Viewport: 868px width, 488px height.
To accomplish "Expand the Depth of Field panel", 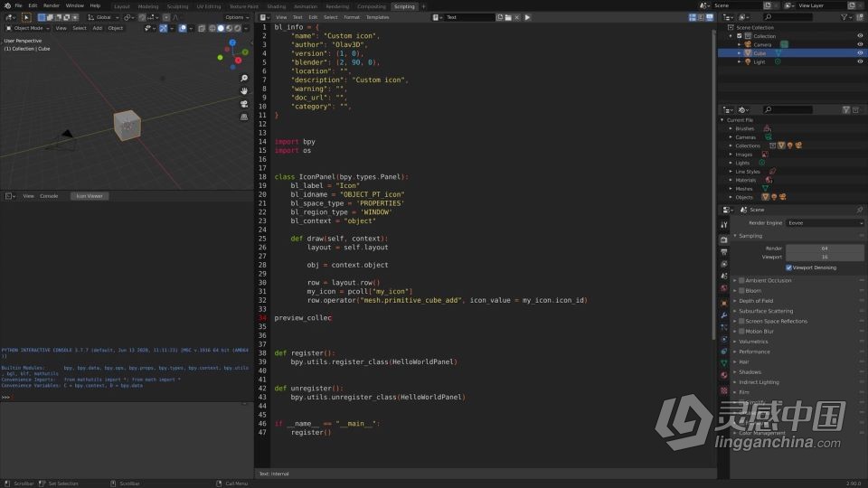I will [x=756, y=301].
